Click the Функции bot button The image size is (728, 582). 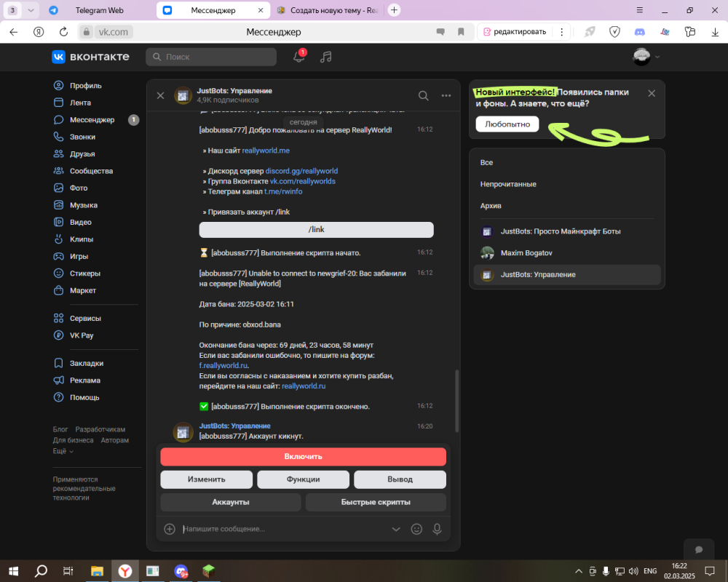click(x=303, y=479)
